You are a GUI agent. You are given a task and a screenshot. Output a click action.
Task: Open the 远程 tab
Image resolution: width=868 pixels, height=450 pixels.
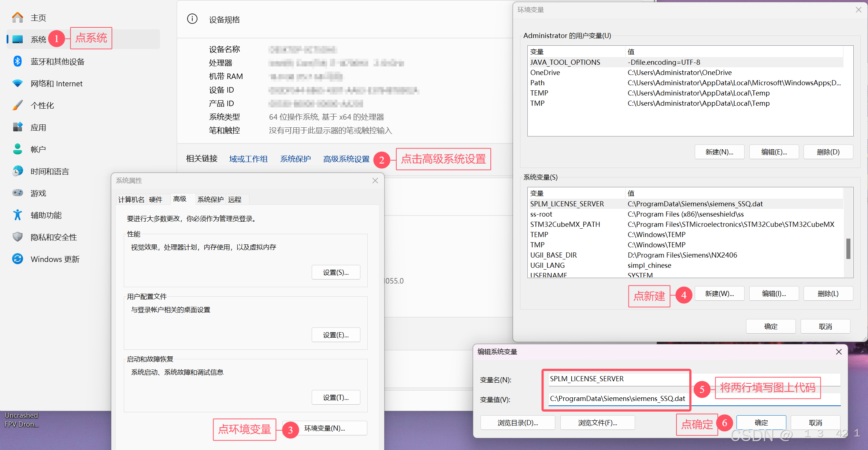[235, 199]
